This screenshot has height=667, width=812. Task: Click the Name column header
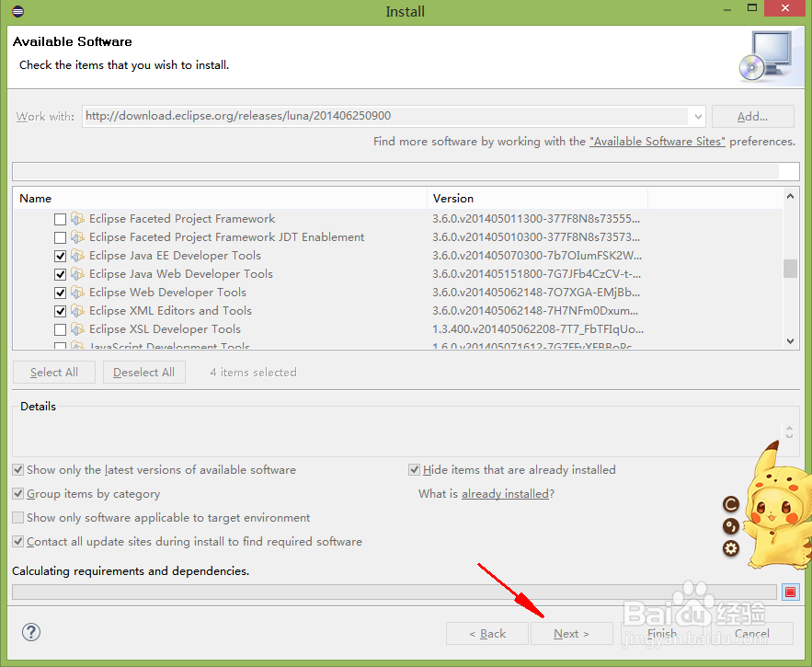pyautogui.click(x=220, y=199)
